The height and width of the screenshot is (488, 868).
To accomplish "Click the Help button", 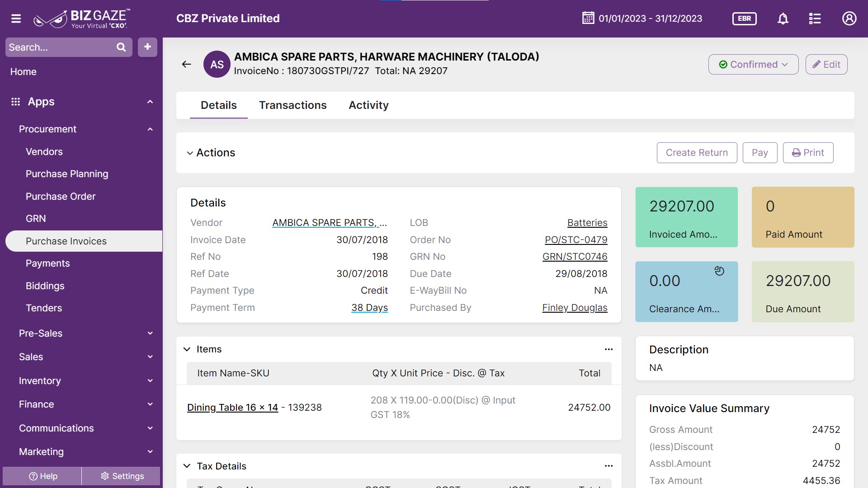I will pyautogui.click(x=42, y=476).
